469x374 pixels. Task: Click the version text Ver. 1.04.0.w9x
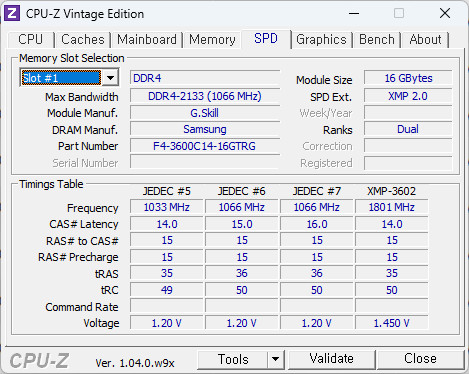pos(135,363)
